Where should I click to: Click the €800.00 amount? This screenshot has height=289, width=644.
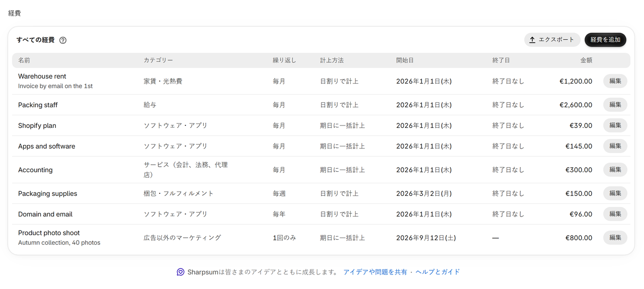click(579, 238)
